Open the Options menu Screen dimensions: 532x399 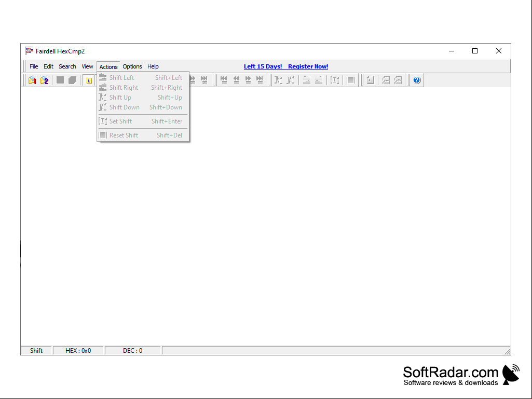pyautogui.click(x=132, y=66)
